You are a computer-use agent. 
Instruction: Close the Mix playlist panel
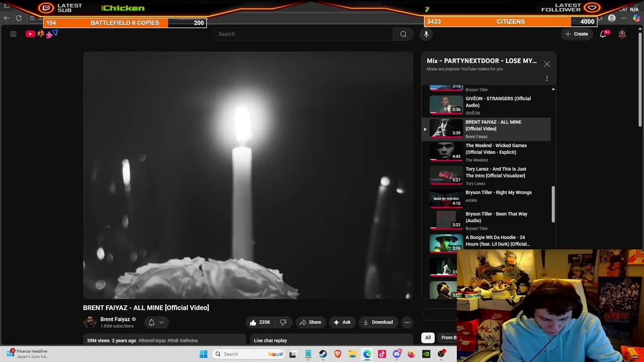[x=547, y=64]
